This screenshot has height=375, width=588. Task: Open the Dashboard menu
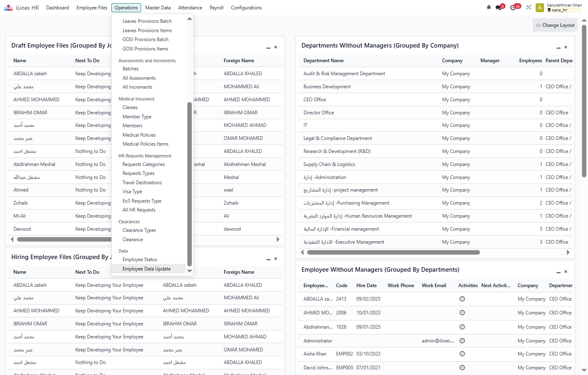click(57, 8)
